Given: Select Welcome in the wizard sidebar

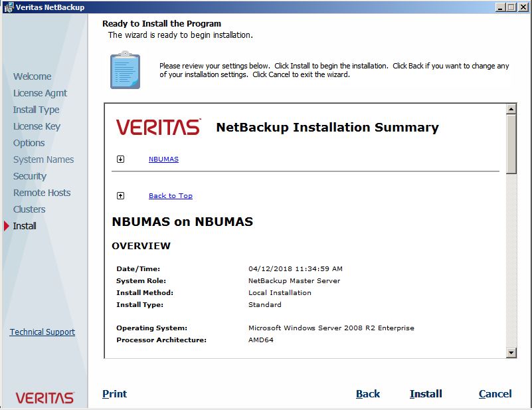Looking at the screenshot, I should click(32, 76).
